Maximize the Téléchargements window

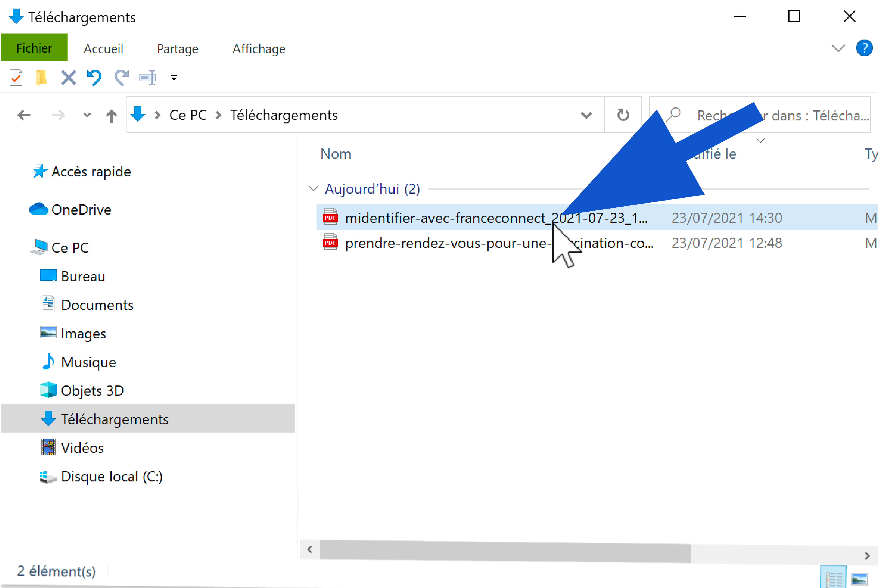(794, 16)
